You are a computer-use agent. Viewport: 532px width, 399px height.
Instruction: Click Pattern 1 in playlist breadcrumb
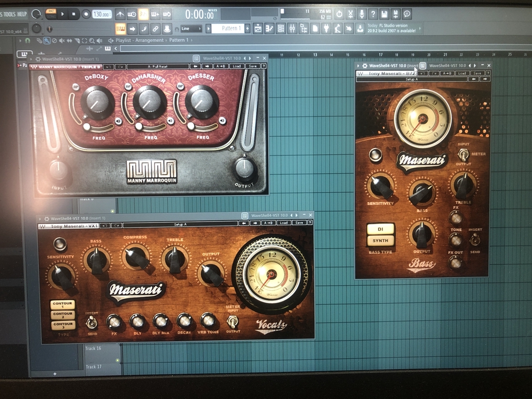point(179,40)
